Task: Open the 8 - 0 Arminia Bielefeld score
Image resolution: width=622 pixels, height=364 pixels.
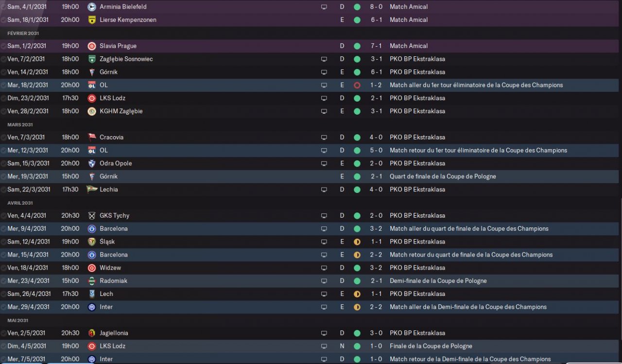Action: pyautogui.click(x=377, y=7)
